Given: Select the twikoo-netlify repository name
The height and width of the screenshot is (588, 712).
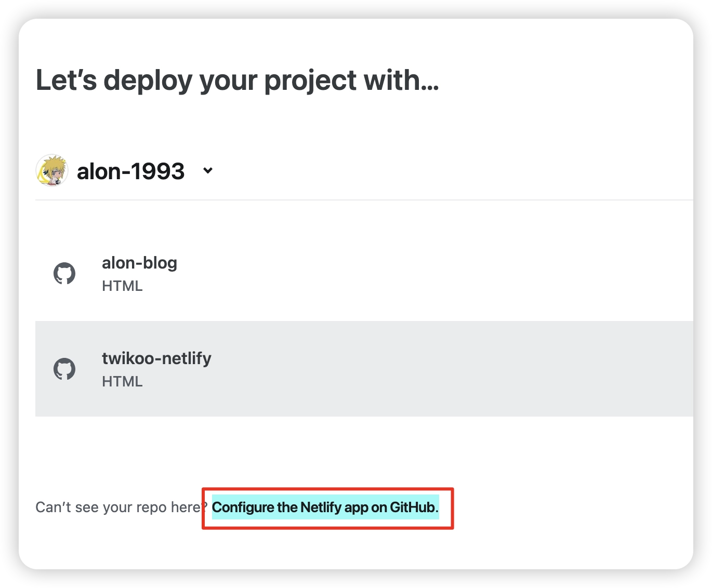Looking at the screenshot, I should point(156,358).
